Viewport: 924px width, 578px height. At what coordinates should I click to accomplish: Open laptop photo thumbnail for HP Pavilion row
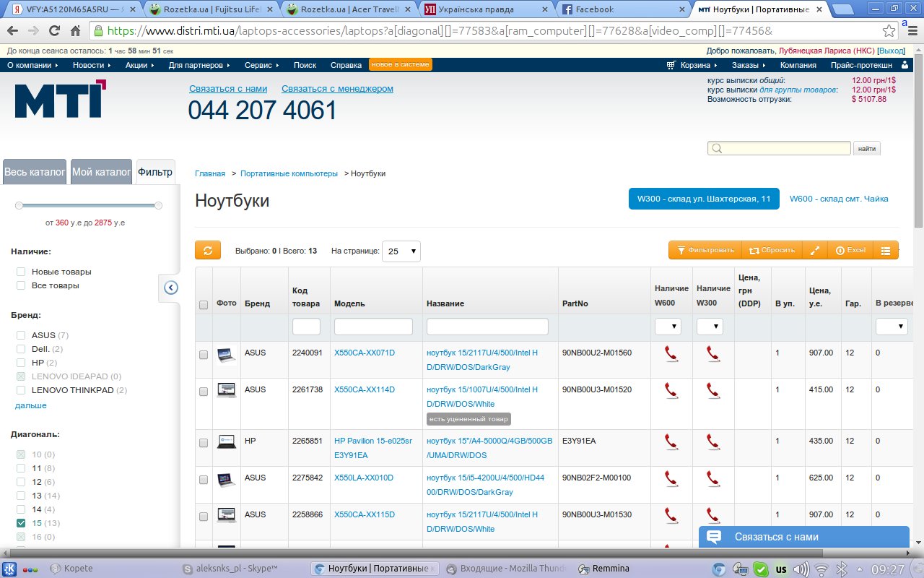coord(226,441)
